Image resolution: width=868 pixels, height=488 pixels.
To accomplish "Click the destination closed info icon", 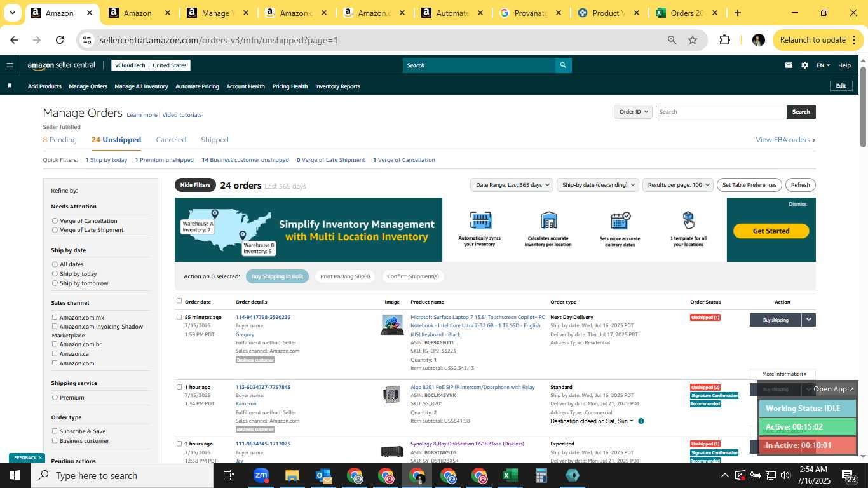I will coord(641,421).
